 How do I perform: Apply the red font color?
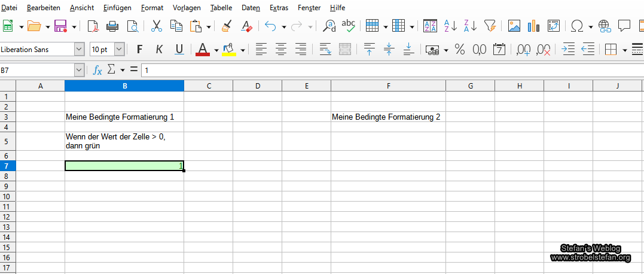point(203,50)
